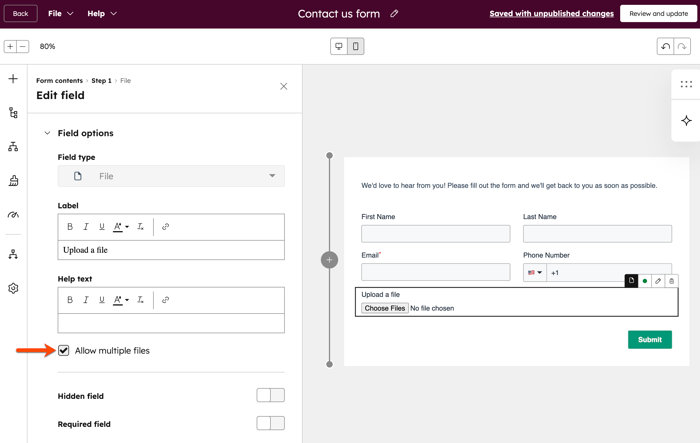Toggle the Hidden field switch

pyautogui.click(x=270, y=396)
